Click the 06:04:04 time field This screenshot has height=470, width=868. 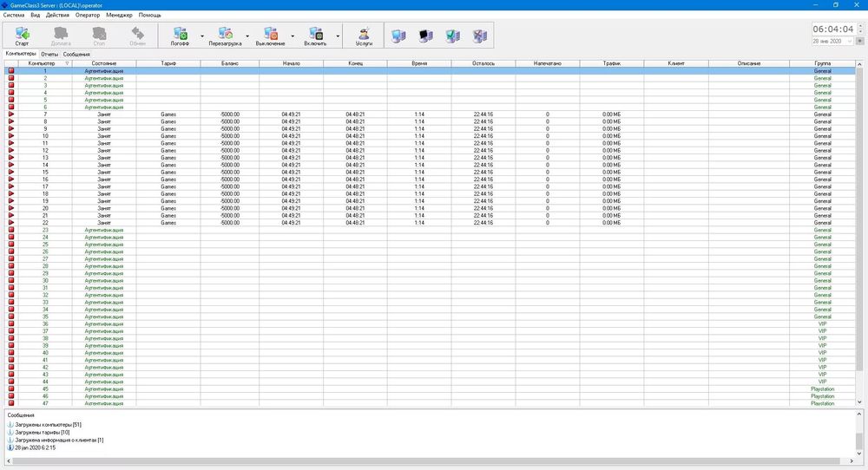[x=833, y=29]
